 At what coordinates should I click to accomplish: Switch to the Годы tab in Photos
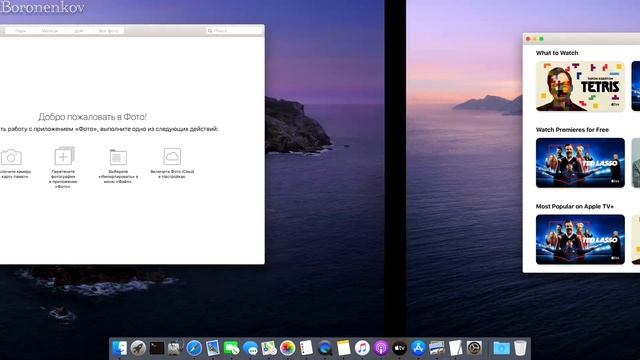click(20, 31)
